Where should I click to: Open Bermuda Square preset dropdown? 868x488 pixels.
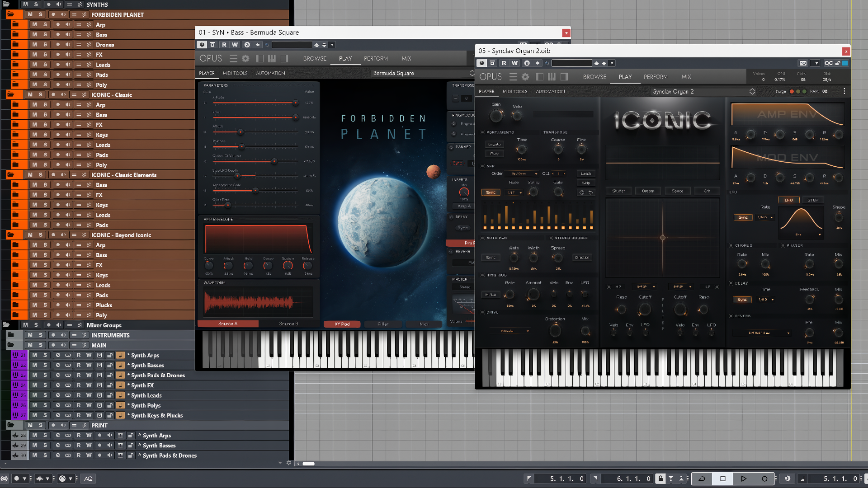(x=423, y=73)
